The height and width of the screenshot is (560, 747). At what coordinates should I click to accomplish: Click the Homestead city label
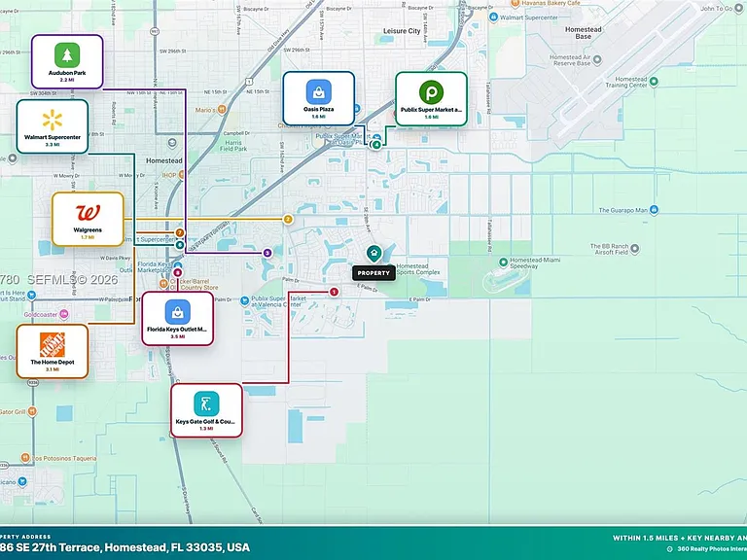coord(163,160)
